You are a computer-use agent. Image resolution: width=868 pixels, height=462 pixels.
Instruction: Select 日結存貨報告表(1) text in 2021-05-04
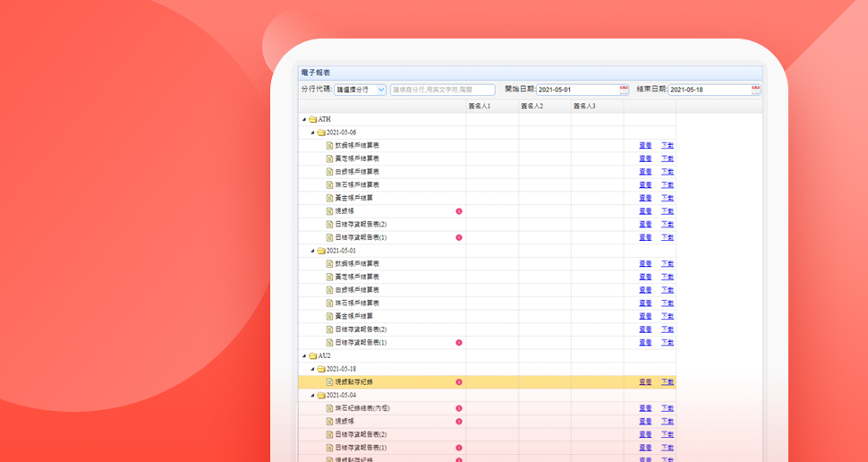[x=361, y=449]
